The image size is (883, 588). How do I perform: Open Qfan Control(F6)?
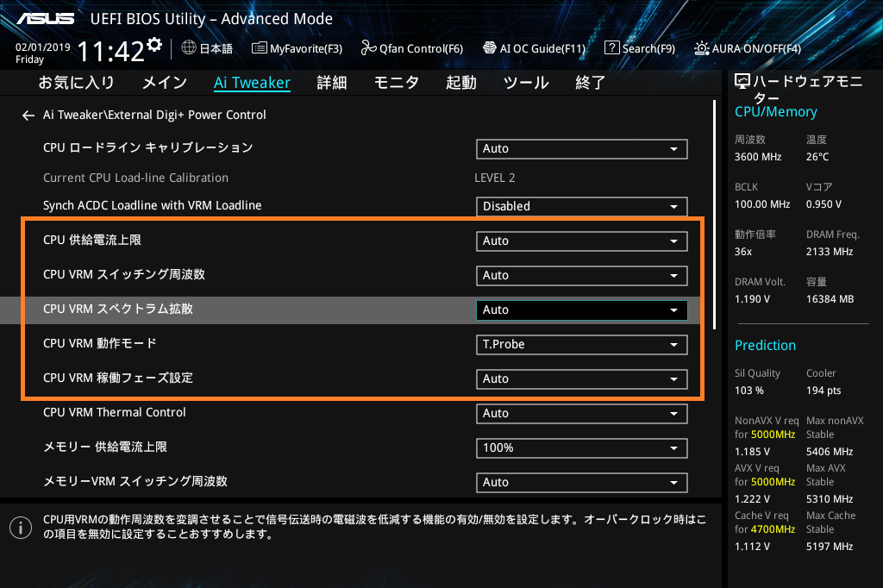(x=411, y=48)
